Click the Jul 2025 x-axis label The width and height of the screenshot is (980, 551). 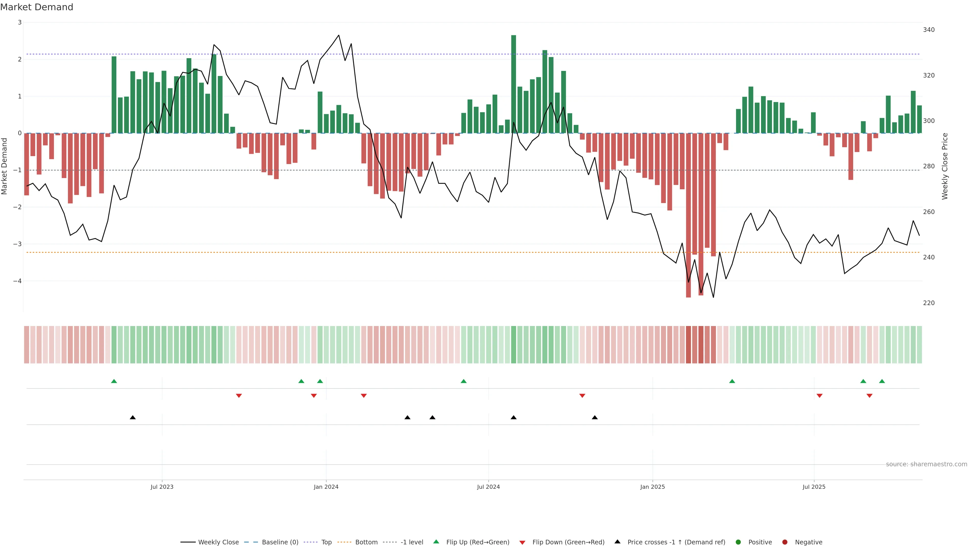click(x=814, y=487)
